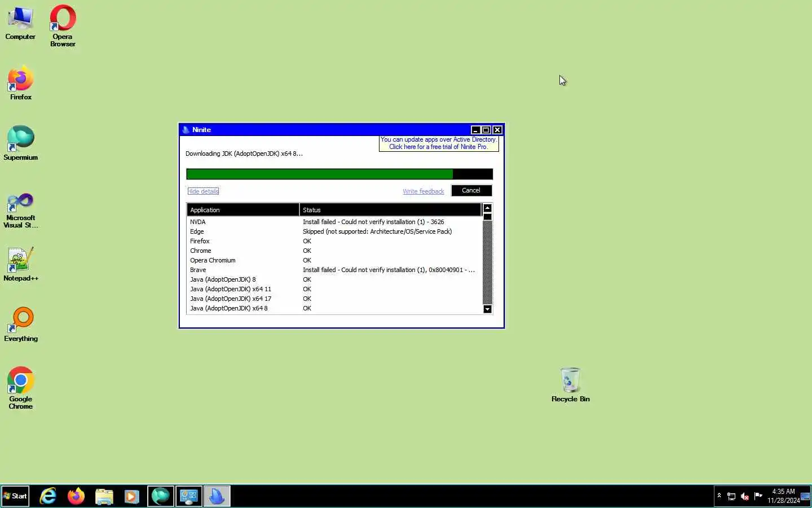Select the Java (AdoptOpenJDK) x64 11 row
Image resolution: width=812 pixels, height=508 pixels.
pos(334,289)
